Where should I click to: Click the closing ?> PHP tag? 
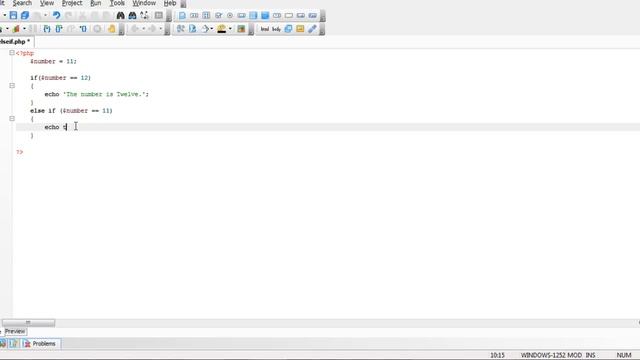click(x=20, y=152)
